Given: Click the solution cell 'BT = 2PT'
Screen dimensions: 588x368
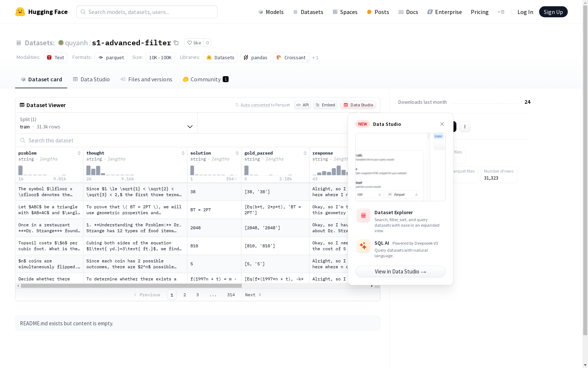Looking at the screenshot, I should 214,210.
